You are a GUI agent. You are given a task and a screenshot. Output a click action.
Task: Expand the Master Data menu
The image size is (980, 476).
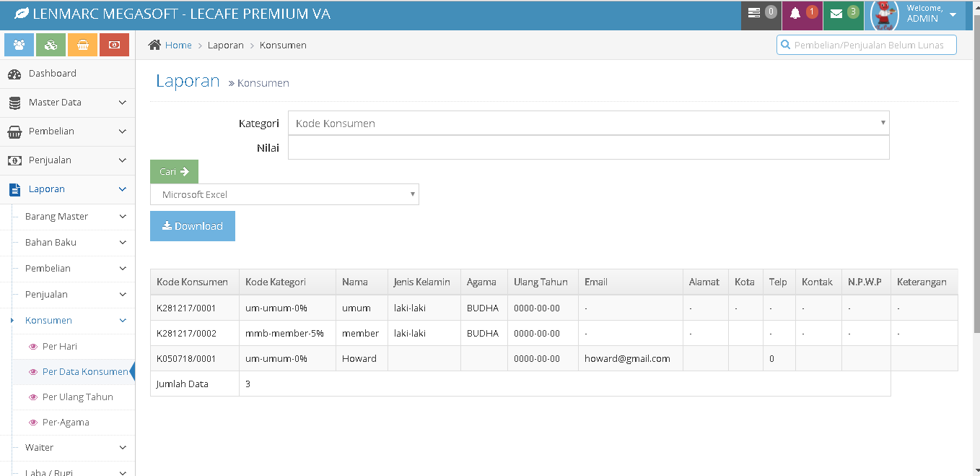click(x=67, y=103)
